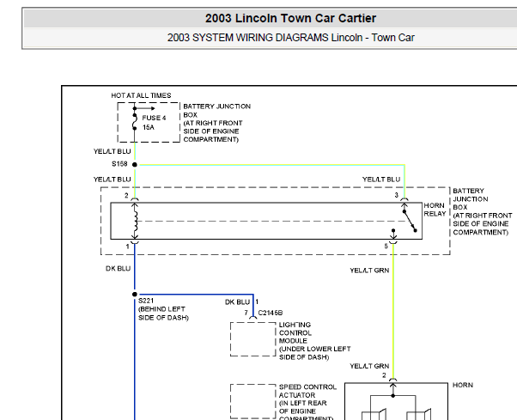Click relay pin 5 number

[386, 247]
